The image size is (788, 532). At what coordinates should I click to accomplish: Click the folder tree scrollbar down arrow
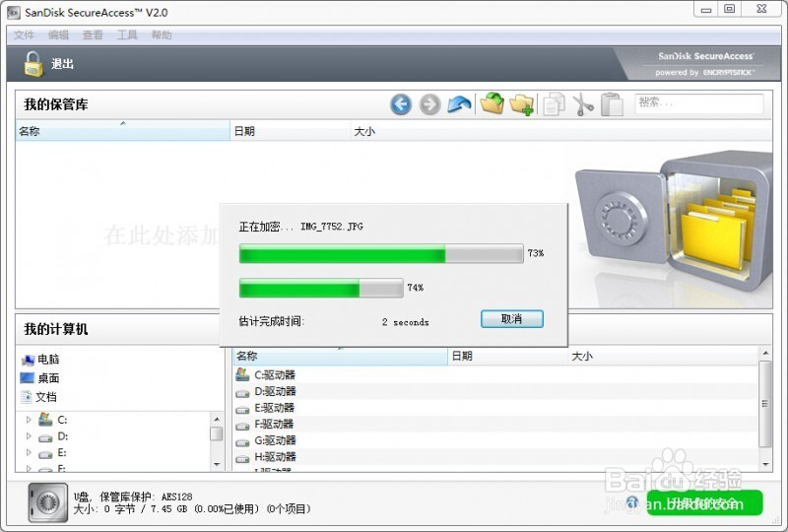click(x=217, y=465)
